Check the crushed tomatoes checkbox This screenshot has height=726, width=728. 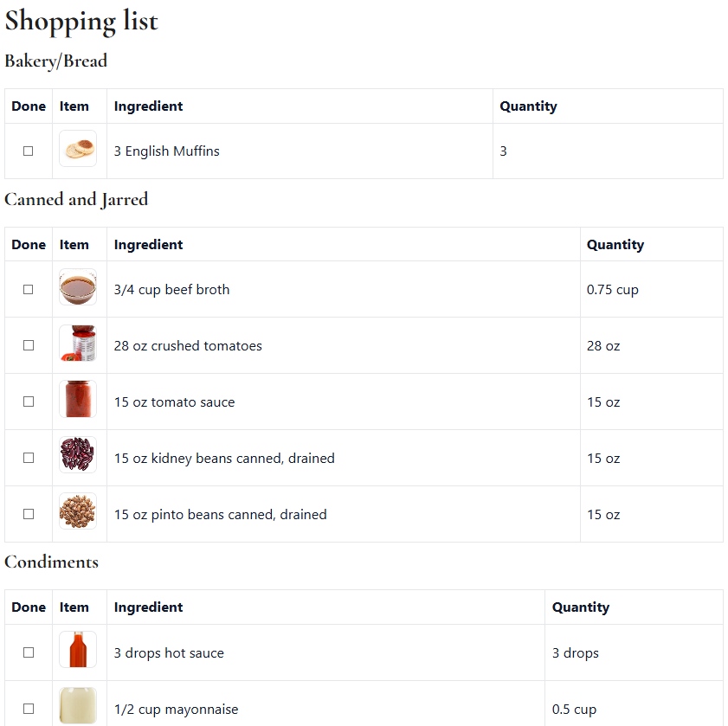28,345
